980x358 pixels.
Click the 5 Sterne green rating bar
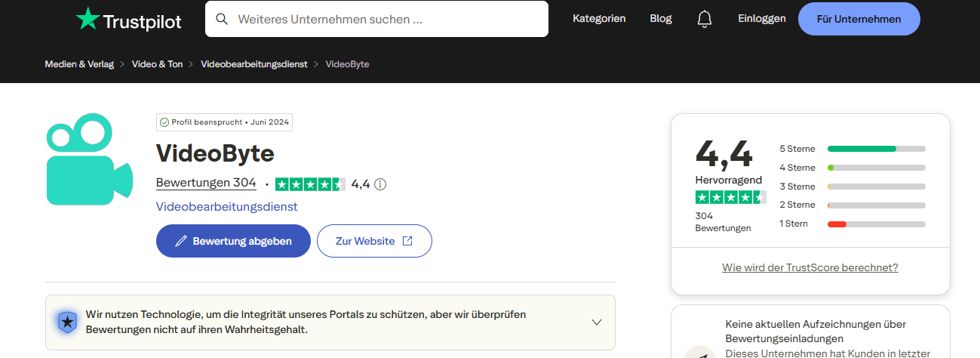(x=877, y=149)
